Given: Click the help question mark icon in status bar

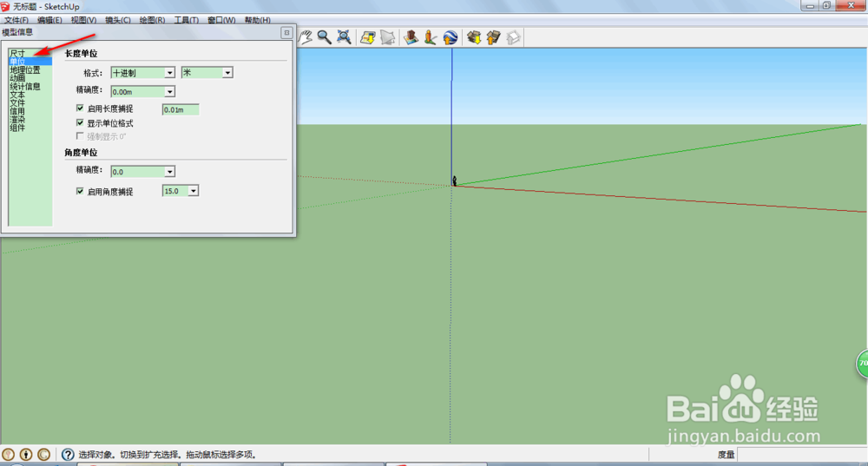Looking at the screenshot, I should click(x=68, y=455).
